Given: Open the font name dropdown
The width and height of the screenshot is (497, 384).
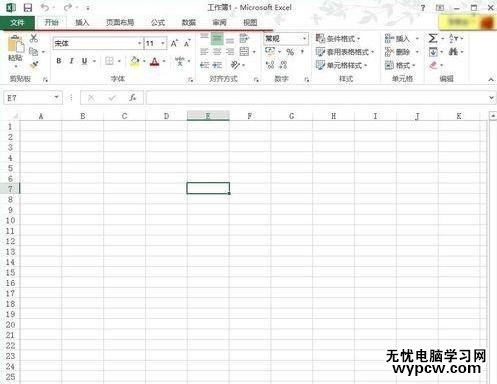Looking at the screenshot, I should [x=139, y=43].
